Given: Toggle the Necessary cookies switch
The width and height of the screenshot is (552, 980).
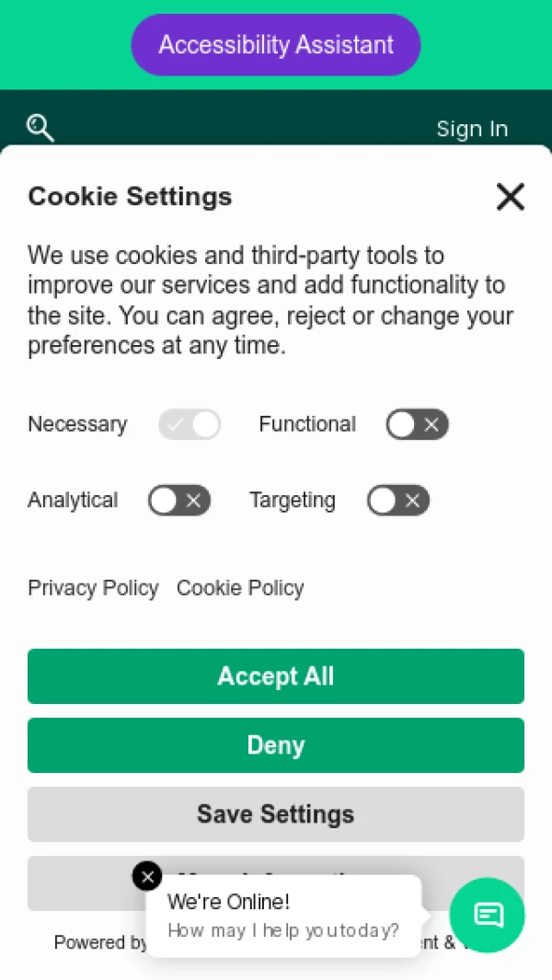Looking at the screenshot, I should point(190,424).
